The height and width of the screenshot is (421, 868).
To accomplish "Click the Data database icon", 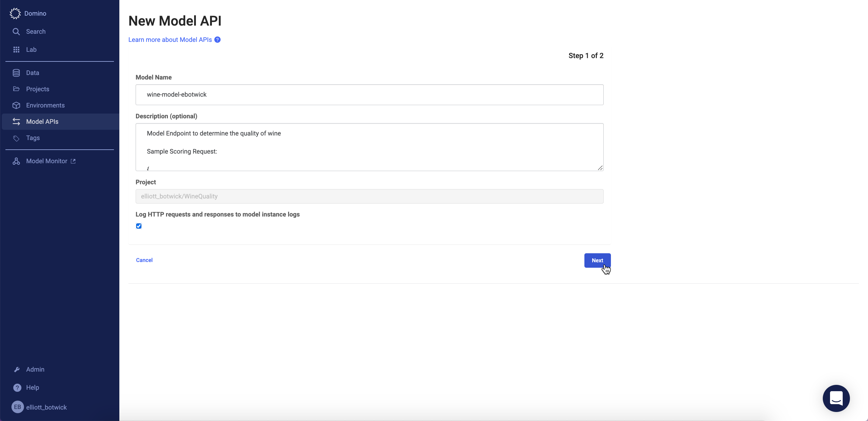I will 16,73.
